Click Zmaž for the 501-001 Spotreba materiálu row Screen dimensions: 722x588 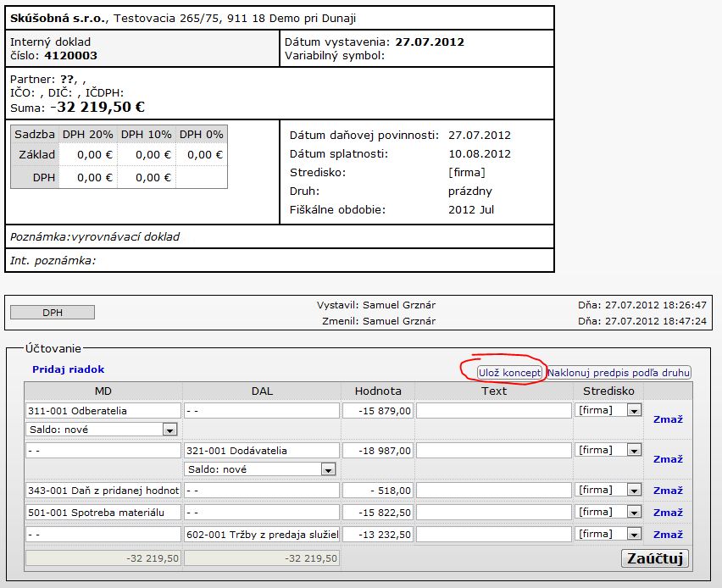point(668,513)
